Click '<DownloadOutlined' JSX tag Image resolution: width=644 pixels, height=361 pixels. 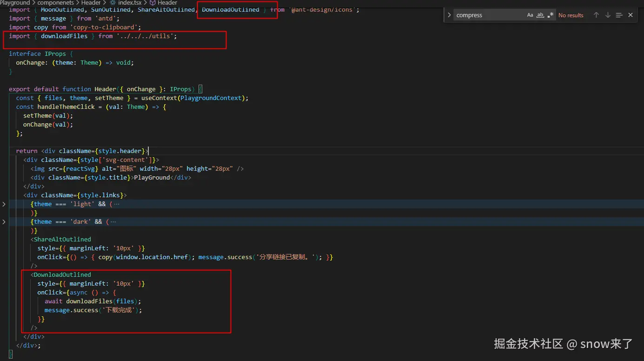(x=61, y=274)
